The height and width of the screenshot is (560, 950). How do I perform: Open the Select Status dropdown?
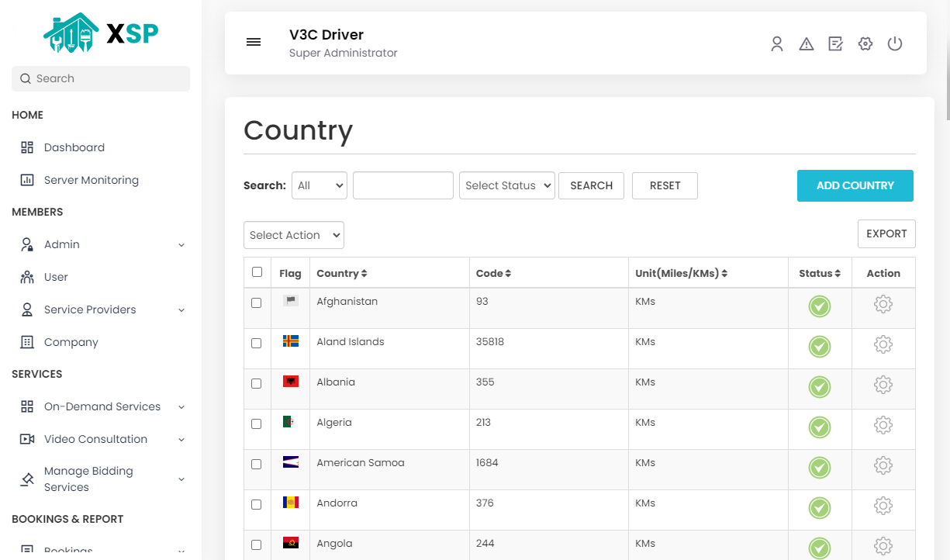click(x=506, y=185)
